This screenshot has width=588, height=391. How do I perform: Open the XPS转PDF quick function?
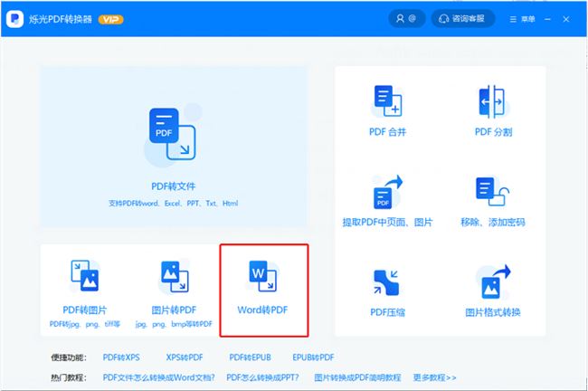pos(185,358)
